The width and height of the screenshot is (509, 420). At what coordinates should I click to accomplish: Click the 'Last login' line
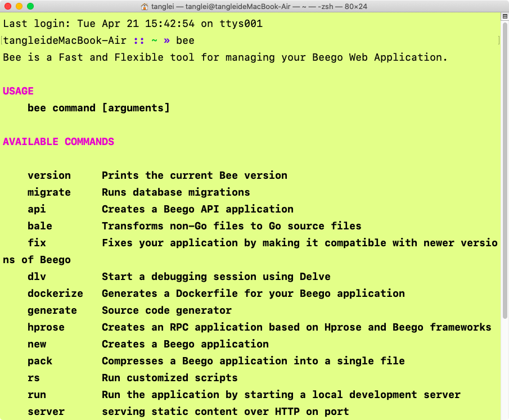point(133,24)
